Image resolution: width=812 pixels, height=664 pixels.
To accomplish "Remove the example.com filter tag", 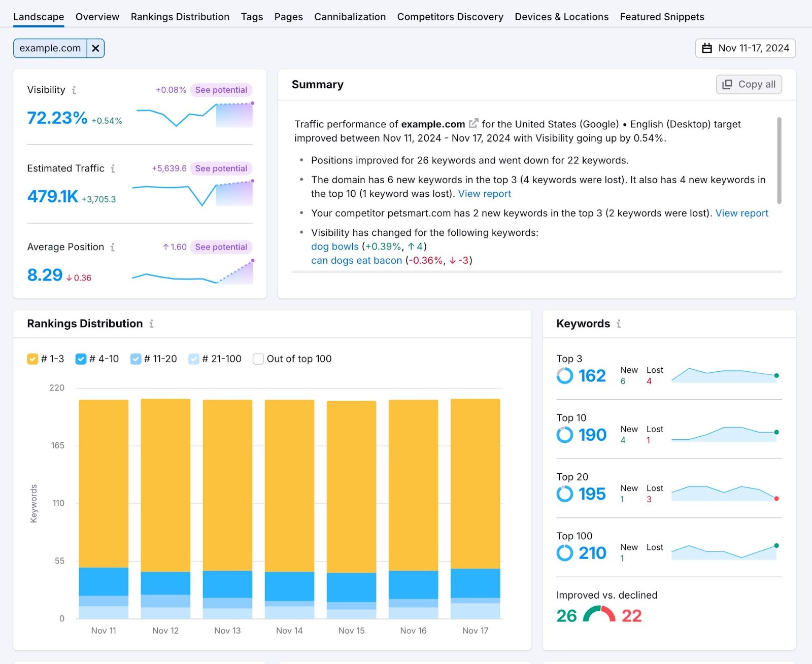I will pos(95,48).
